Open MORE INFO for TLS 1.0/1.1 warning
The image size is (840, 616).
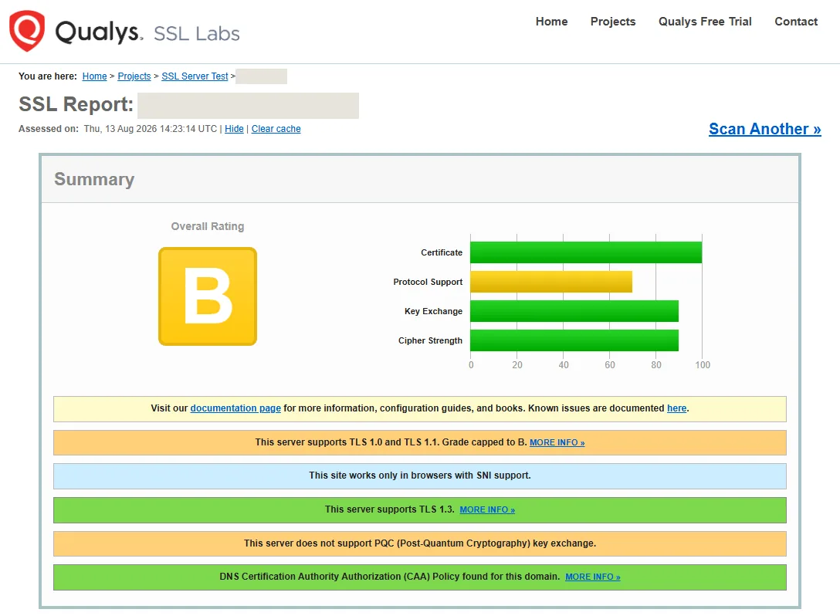[557, 442]
